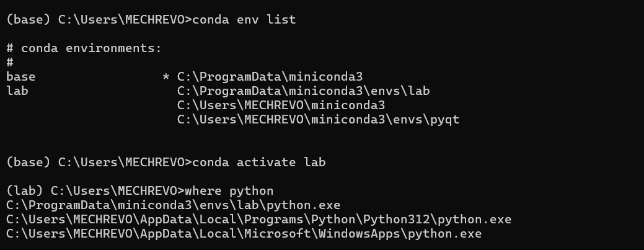The height and width of the screenshot is (250, 644).
Task: Click "(base)" prefix on the first prompt line
Action: [29, 20]
